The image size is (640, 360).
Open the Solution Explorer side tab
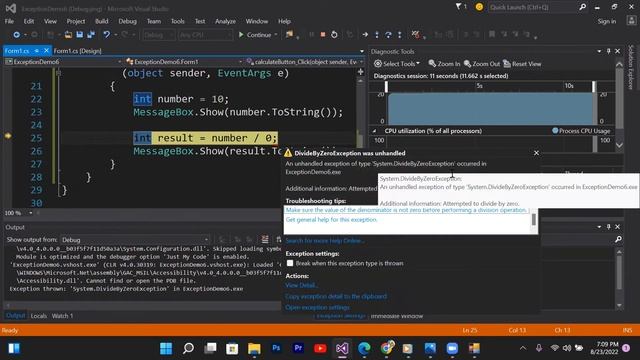tap(631, 67)
